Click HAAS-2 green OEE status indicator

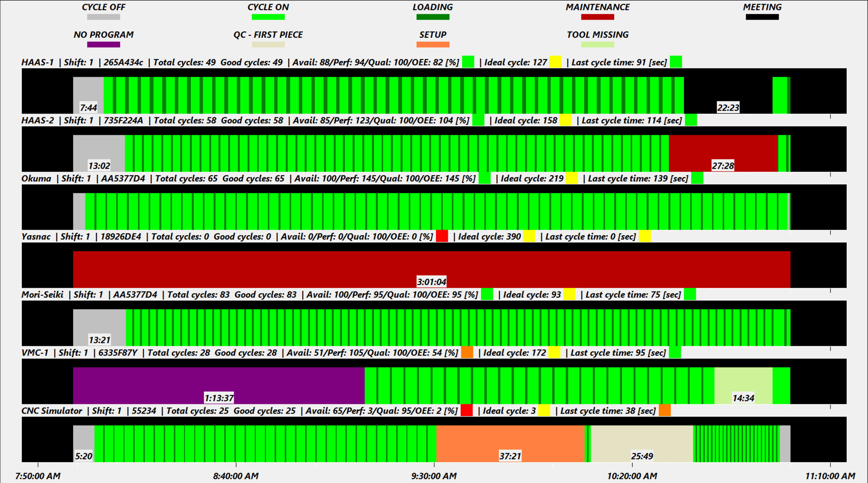(x=478, y=120)
